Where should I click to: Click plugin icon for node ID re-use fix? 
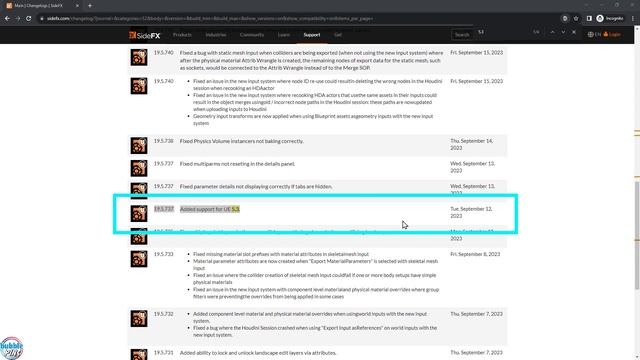(139, 86)
